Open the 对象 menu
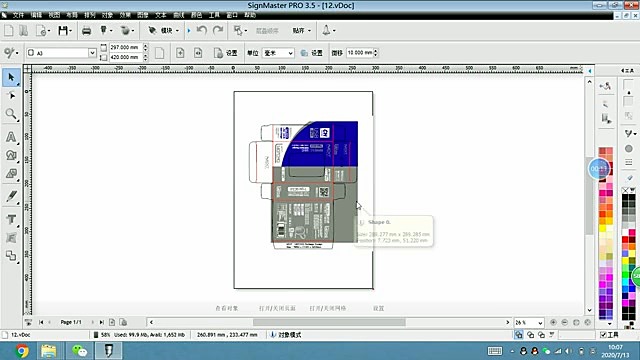 click(x=107, y=15)
